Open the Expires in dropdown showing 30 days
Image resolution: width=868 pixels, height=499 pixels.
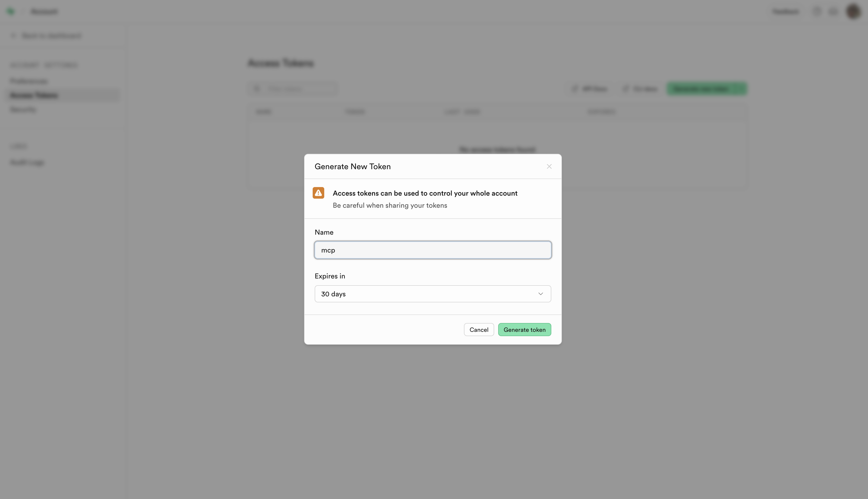pos(432,294)
